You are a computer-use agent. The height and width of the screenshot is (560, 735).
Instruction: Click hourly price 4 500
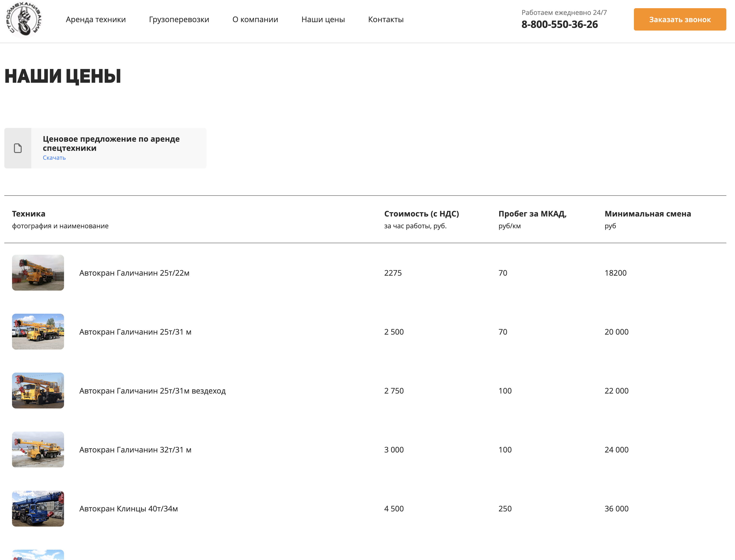(x=394, y=509)
